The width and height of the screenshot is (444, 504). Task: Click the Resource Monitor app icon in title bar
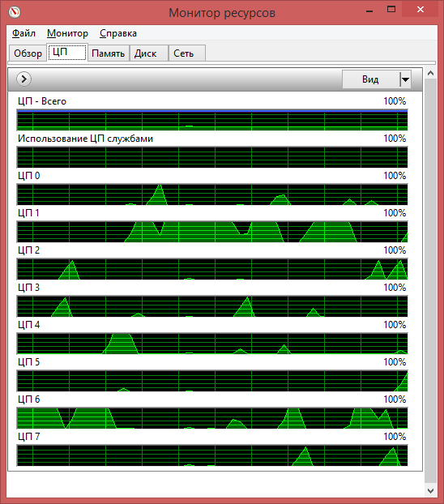pos(15,12)
